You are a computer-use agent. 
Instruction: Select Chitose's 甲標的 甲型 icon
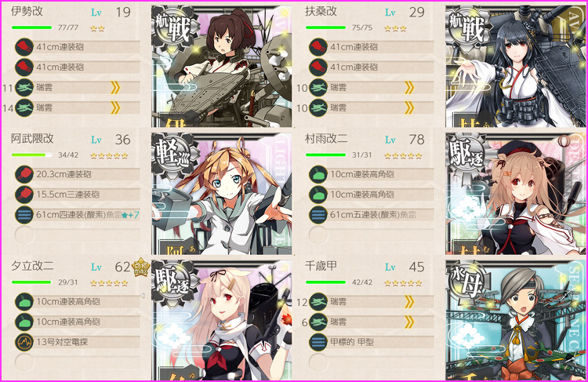point(318,342)
